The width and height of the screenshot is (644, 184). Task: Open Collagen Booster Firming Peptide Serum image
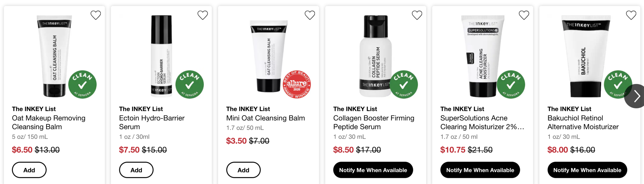pos(375,55)
